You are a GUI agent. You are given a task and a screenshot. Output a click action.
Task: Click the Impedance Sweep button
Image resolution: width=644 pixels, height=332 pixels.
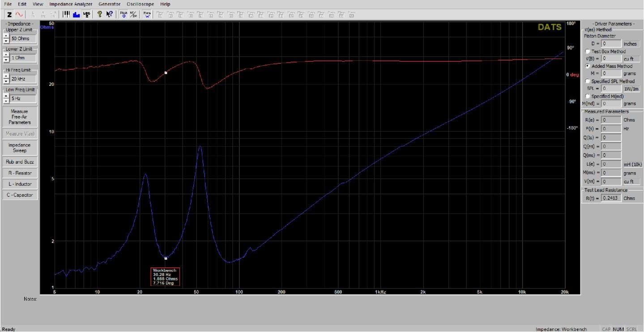coord(19,148)
